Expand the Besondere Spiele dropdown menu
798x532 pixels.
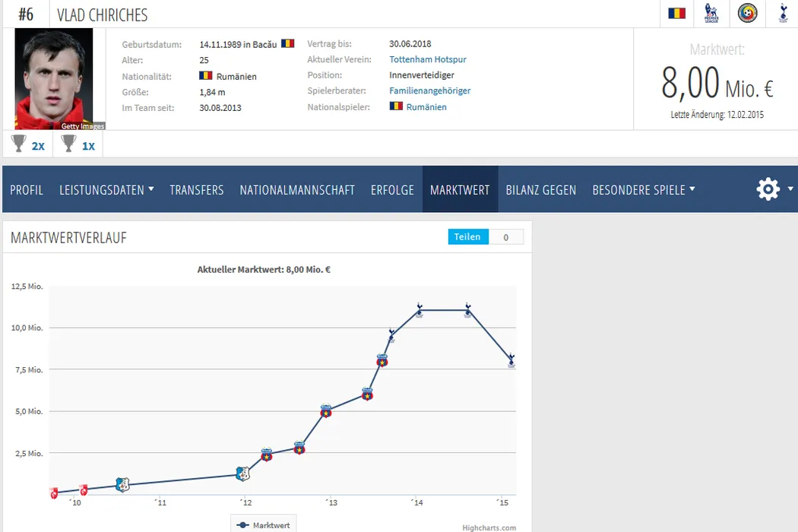click(643, 190)
